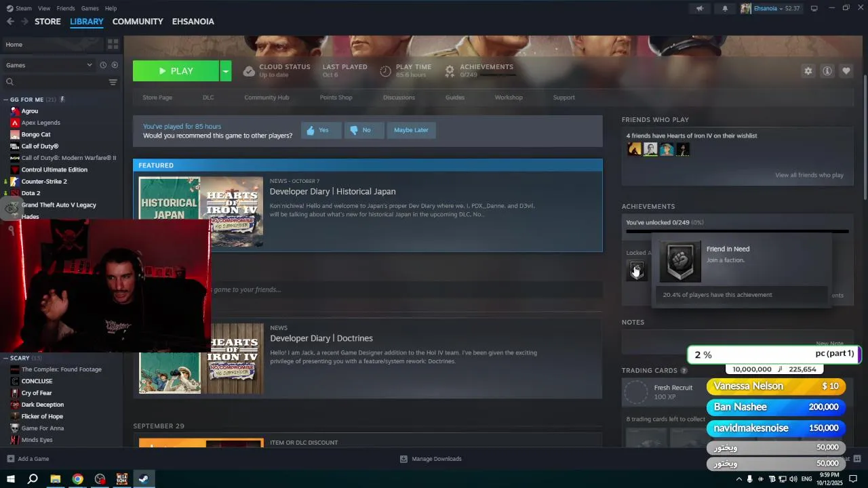The height and width of the screenshot is (488, 868).
Task: Open the Windows Start menu
Action: [x=11, y=479]
